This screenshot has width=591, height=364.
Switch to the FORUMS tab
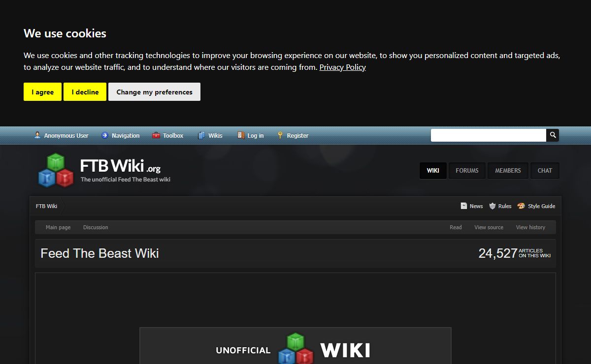(467, 171)
